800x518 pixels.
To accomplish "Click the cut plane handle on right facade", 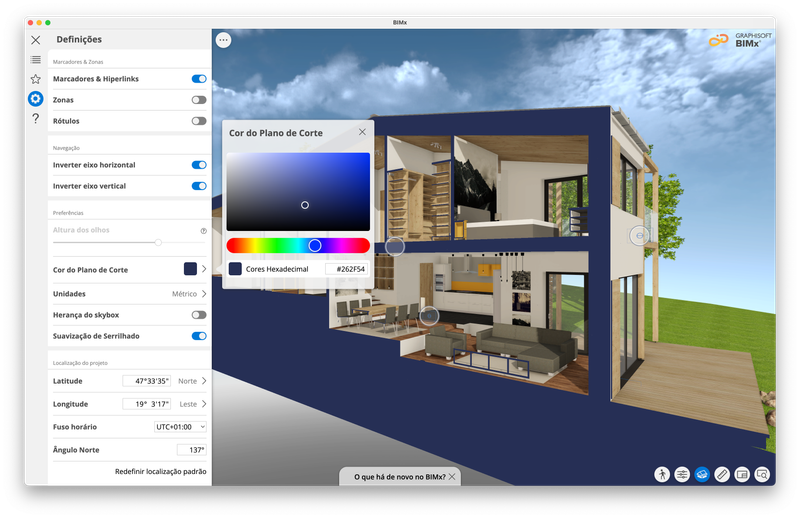I will 639,235.
